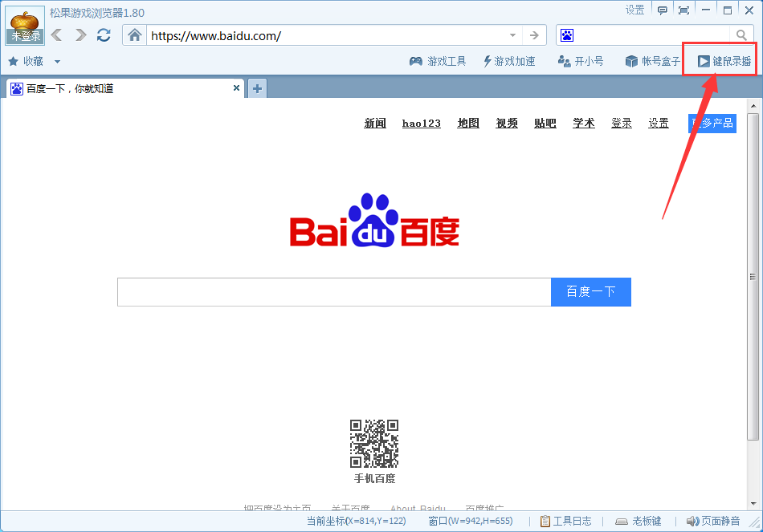The image size is (763, 532).
Task: Click the home icon
Action: coord(133,35)
